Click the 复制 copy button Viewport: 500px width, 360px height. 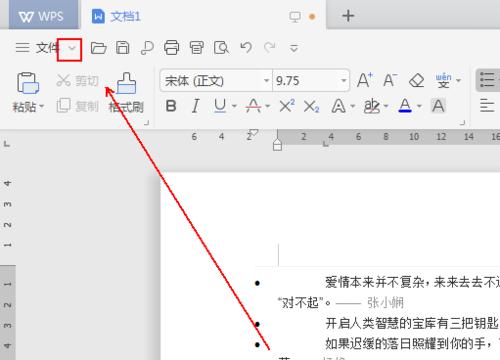click(78, 106)
